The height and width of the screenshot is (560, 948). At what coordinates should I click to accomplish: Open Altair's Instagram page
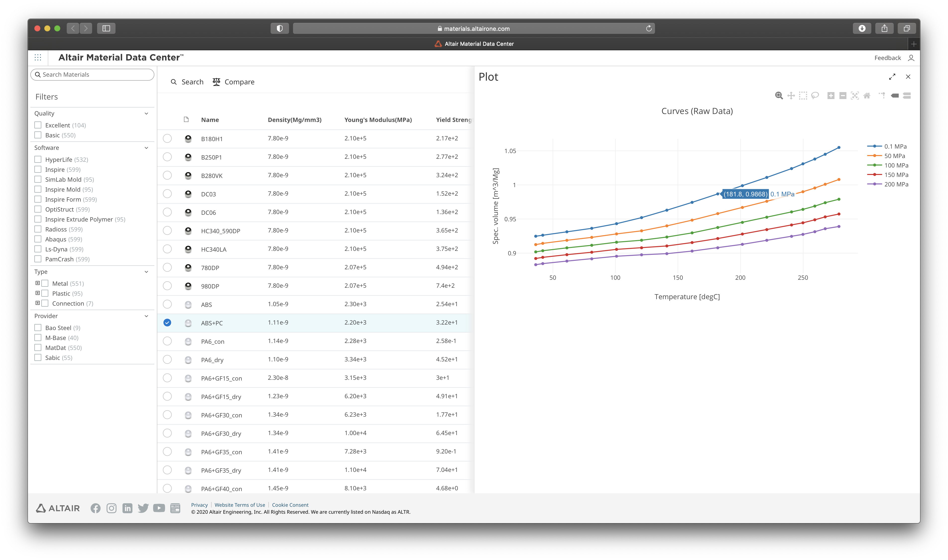coord(111,508)
